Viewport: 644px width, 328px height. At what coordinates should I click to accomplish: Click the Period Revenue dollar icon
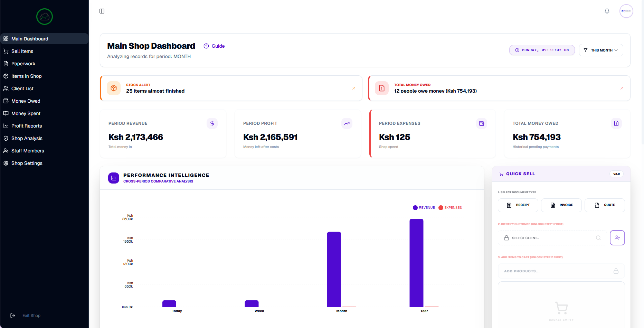[212, 123]
